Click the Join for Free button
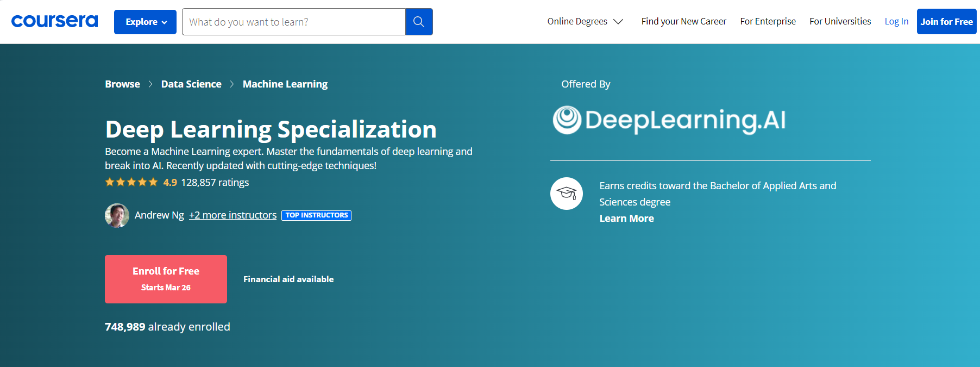Screen dimensions: 980x367 point(946,22)
